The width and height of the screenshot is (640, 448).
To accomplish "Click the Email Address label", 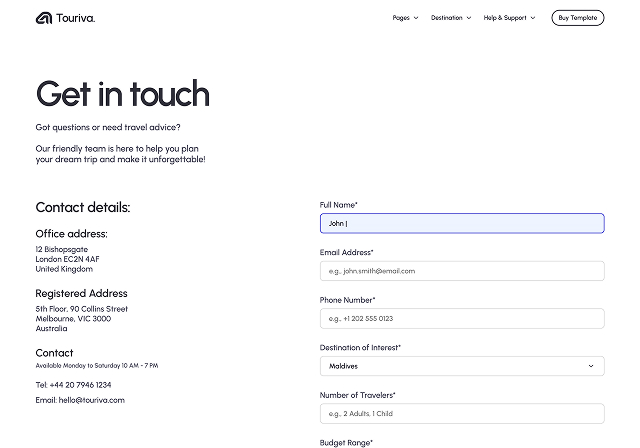I will click(x=347, y=253).
